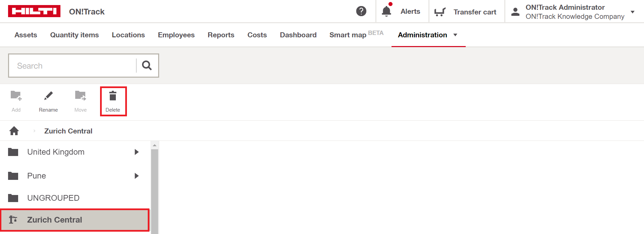Select the Administration tab label
The width and height of the screenshot is (644, 234).
(422, 35)
